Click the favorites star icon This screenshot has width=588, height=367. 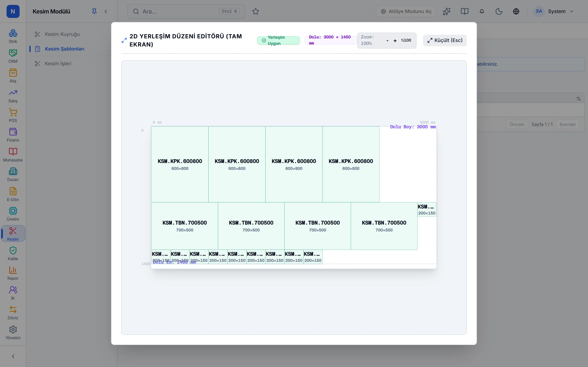click(255, 11)
